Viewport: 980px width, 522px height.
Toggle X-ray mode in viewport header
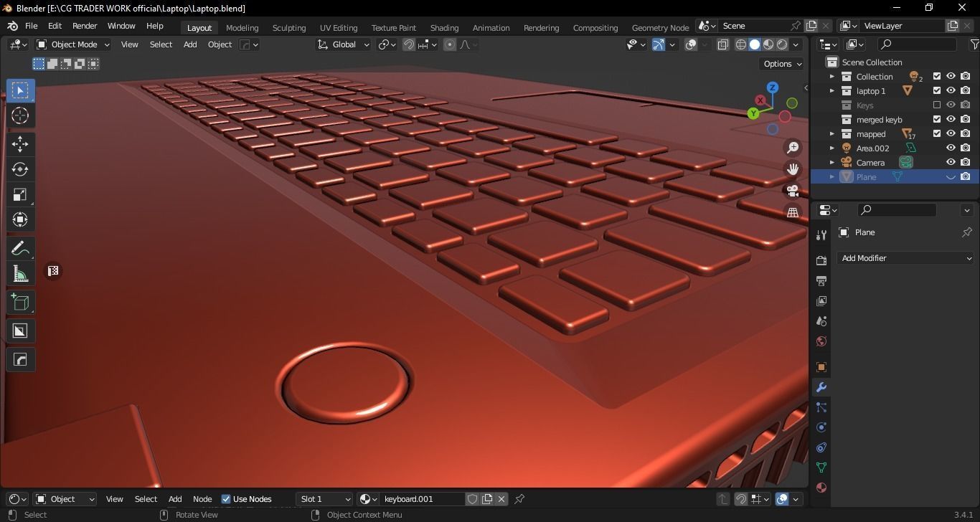click(x=722, y=44)
